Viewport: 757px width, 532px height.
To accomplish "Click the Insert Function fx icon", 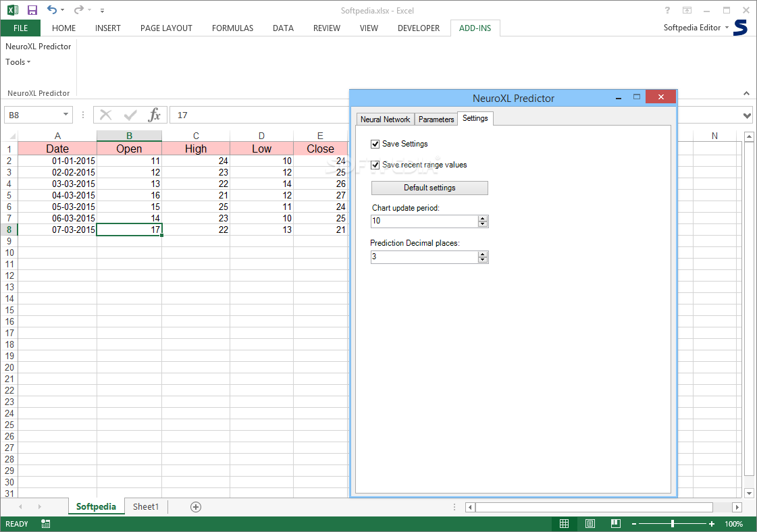I will click(155, 115).
